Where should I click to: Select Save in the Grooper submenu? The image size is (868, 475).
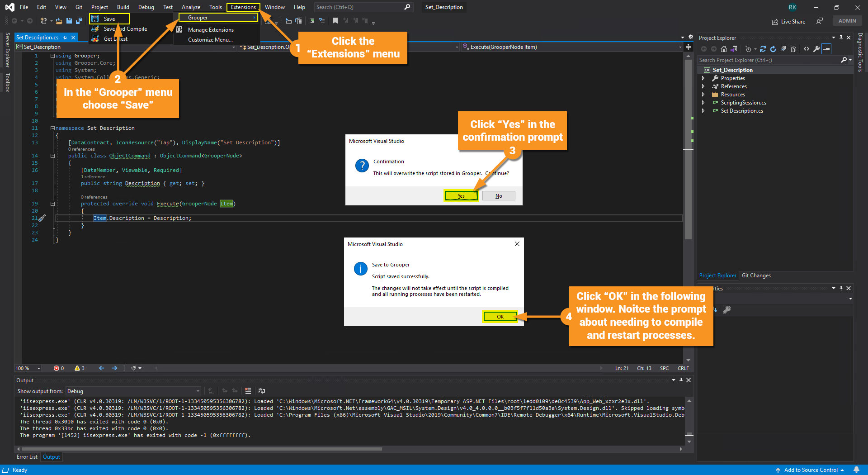pyautogui.click(x=109, y=19)
